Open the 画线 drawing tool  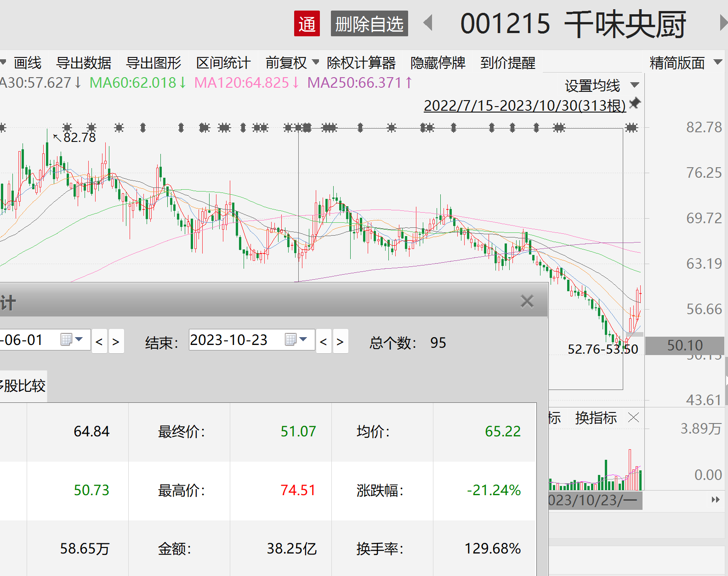point(28,63)
